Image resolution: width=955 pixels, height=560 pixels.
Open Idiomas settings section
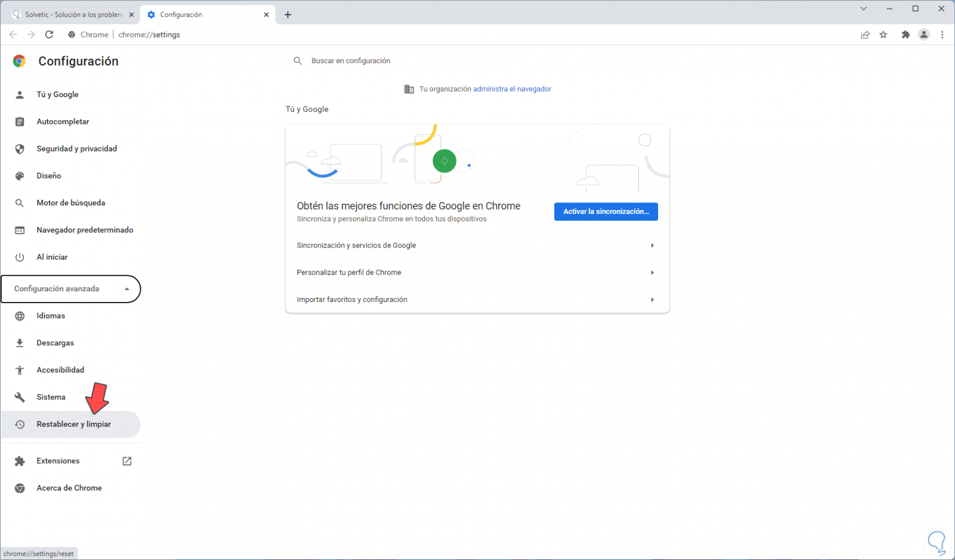pos(71,316)
